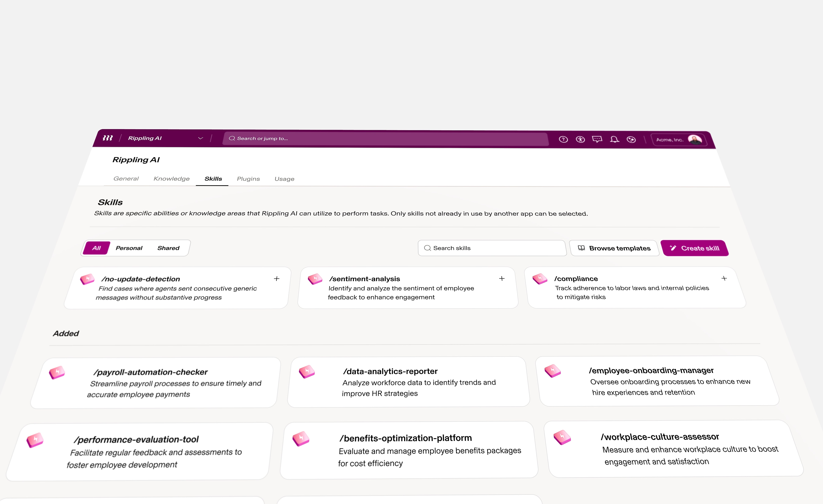Add the /compliance skill with plus
The height and width of the screenshot is (504, 823).
(x=724, y=278)
